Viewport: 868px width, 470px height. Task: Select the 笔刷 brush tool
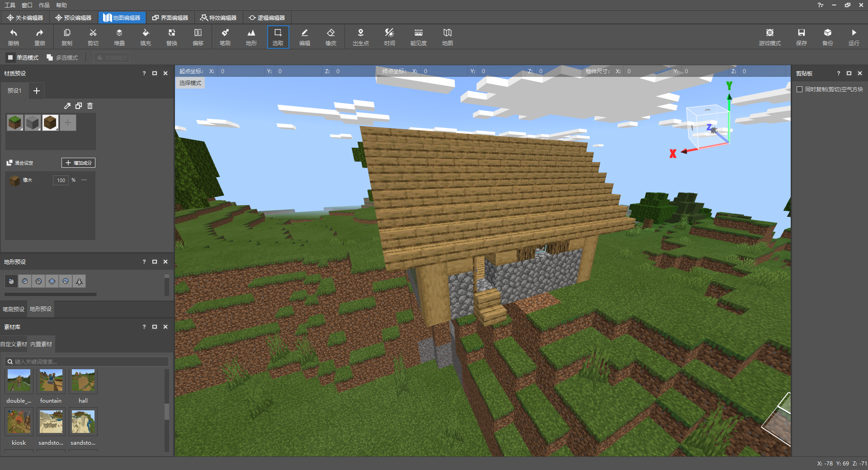click(x=225, y=37)
